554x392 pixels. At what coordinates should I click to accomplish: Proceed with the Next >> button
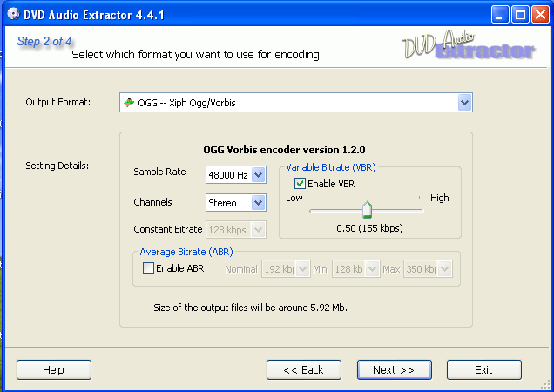pos(394,370)
